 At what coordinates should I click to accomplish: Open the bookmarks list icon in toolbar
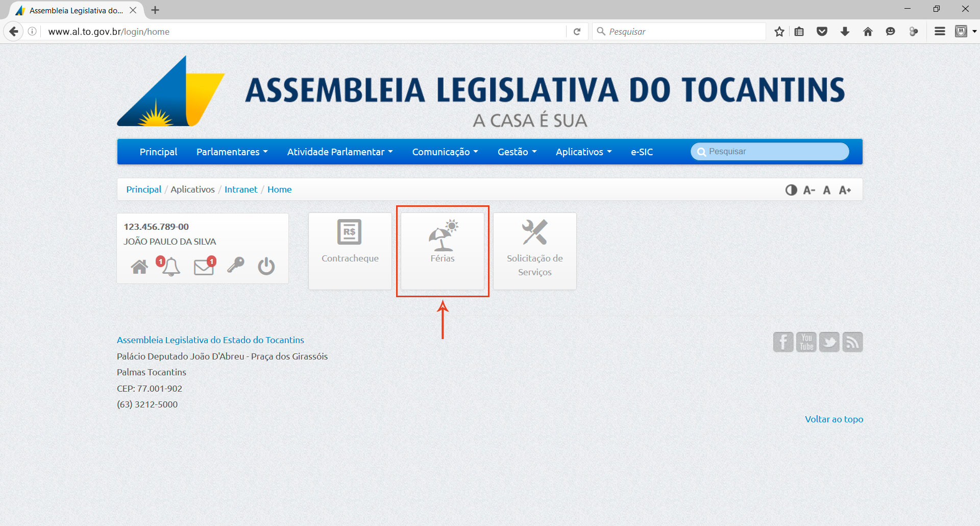tap(799, 32)
